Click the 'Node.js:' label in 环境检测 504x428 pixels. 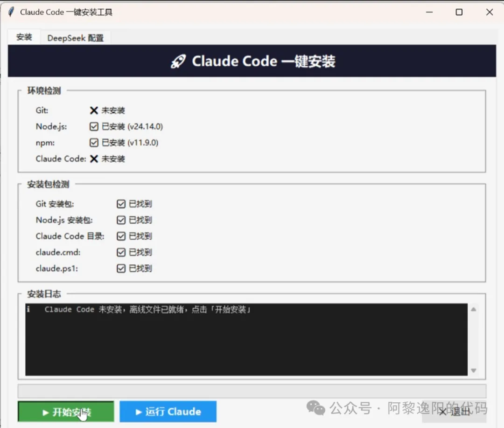51,126
